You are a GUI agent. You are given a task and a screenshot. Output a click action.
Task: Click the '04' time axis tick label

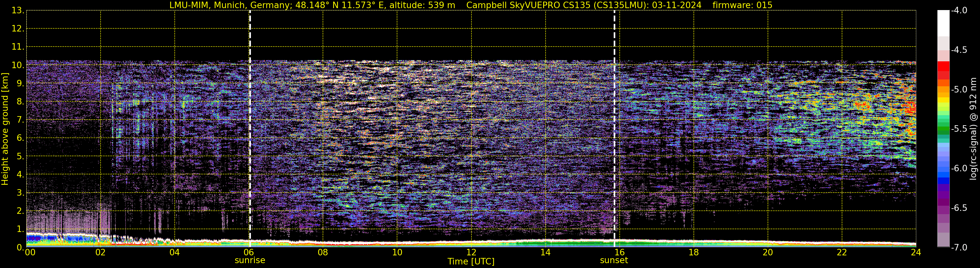(175, 252)
